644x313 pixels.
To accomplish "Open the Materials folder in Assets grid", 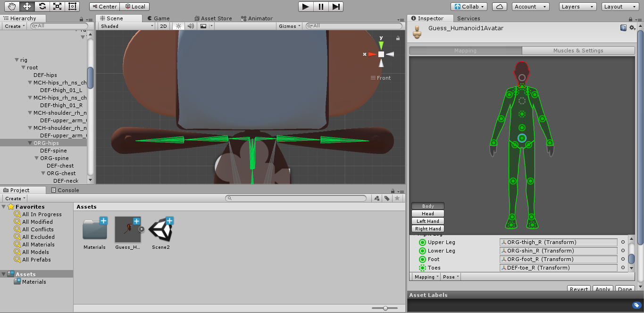I will 95,230.
